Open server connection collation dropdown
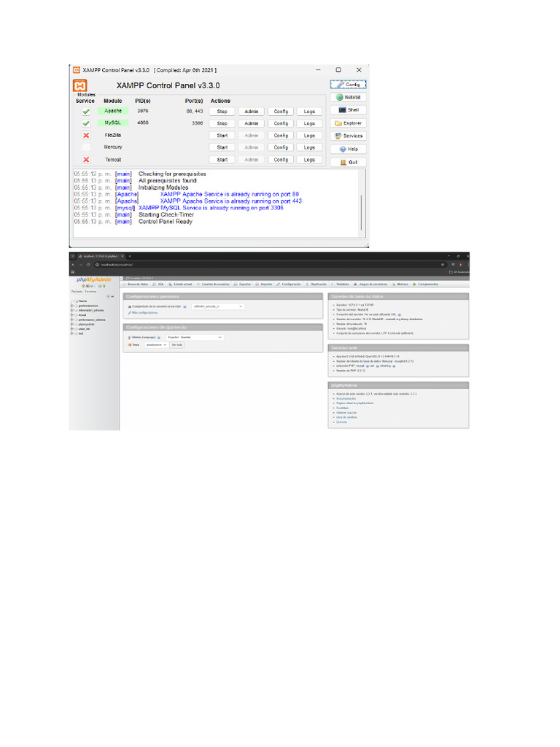The image size is (560, 747). coord(218,306)
